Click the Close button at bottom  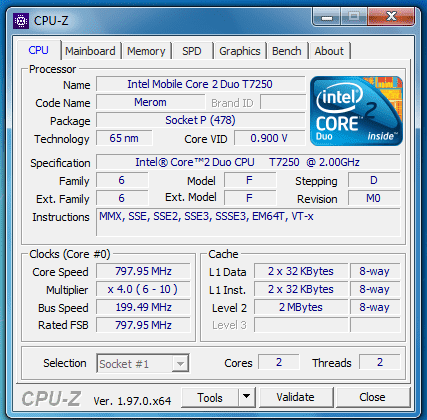click(x=372, y=397)
